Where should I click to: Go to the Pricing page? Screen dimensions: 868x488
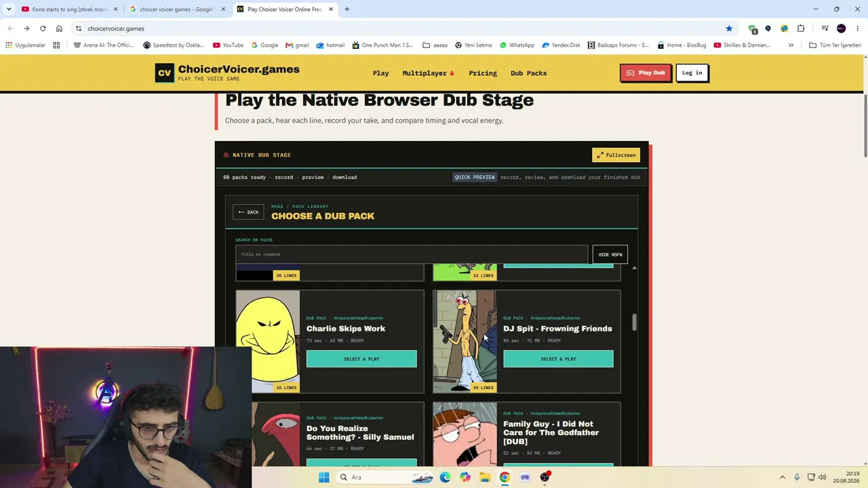(483, 73)
